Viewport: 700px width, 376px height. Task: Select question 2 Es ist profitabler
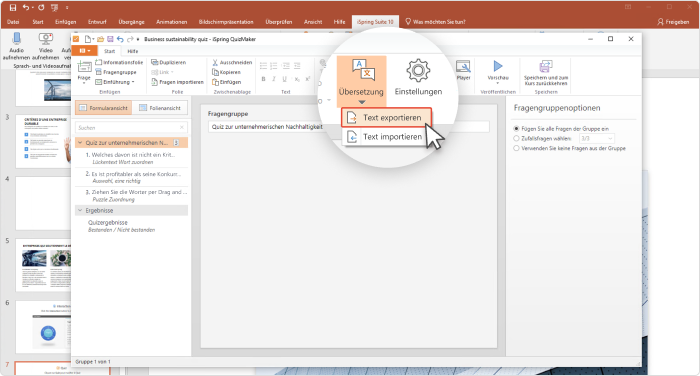coord(131,177)
